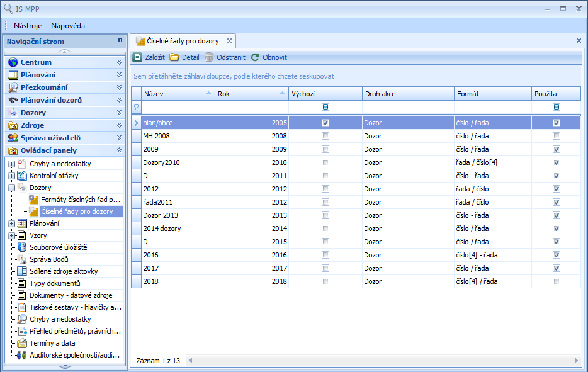The image size is (588, 372).
Task: Toggle Použita checkbox for MH 2008 row
Action: point(557,136)
